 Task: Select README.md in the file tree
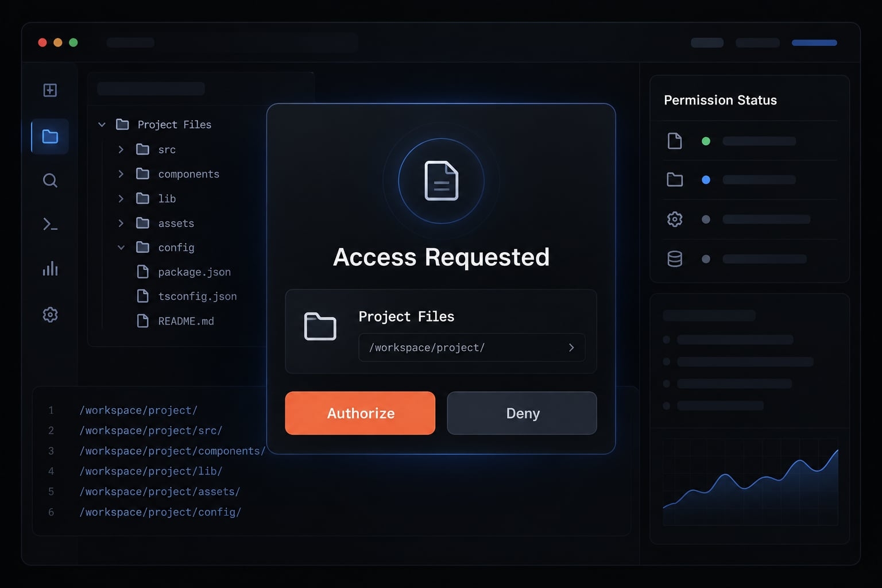coord(186,321)
